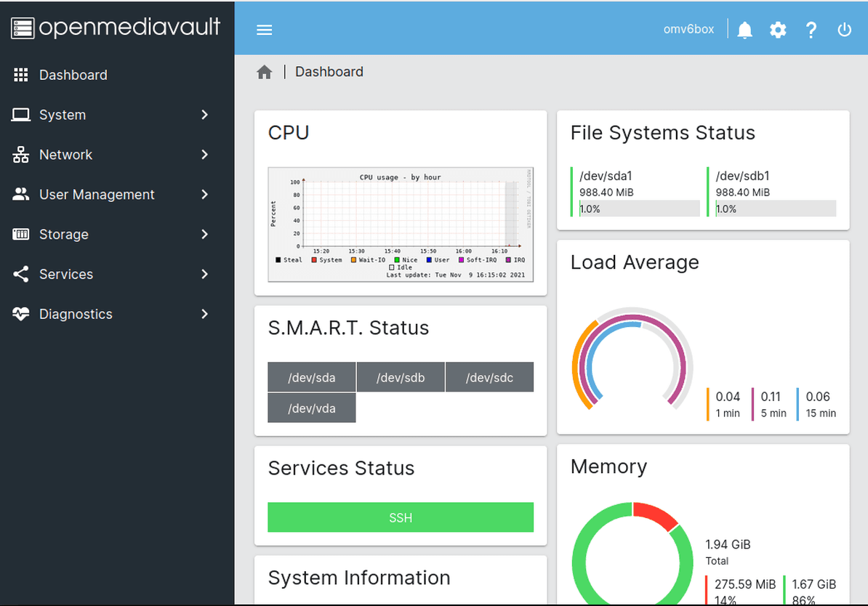Click the /dev/sda S.M.A.R.T. tile
868x606 pixels.
click(x=312, y=377)
